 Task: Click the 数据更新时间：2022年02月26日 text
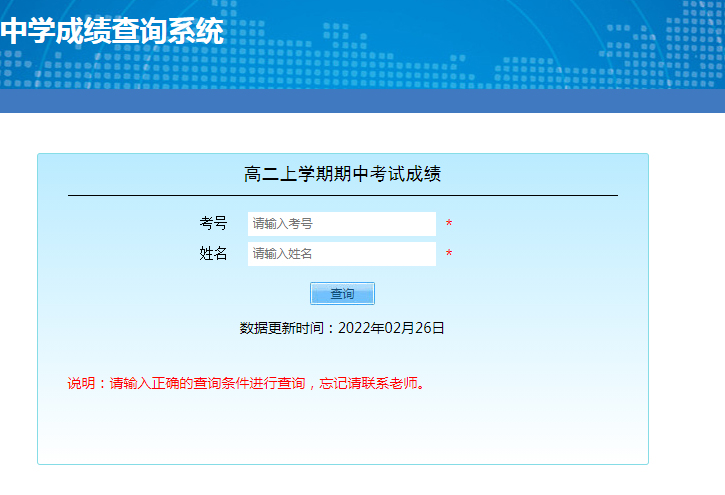[x=342, y=328]
